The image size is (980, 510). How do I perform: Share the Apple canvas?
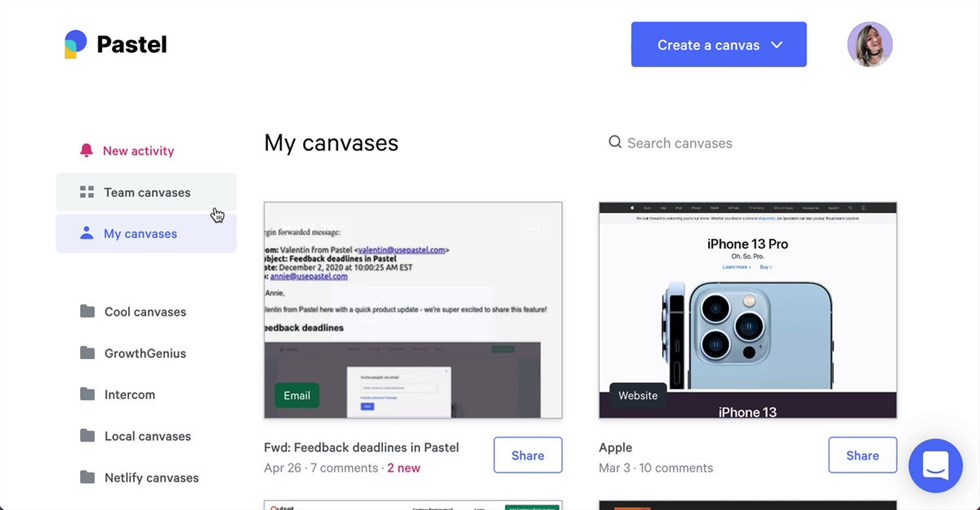[x=862, y=455]
